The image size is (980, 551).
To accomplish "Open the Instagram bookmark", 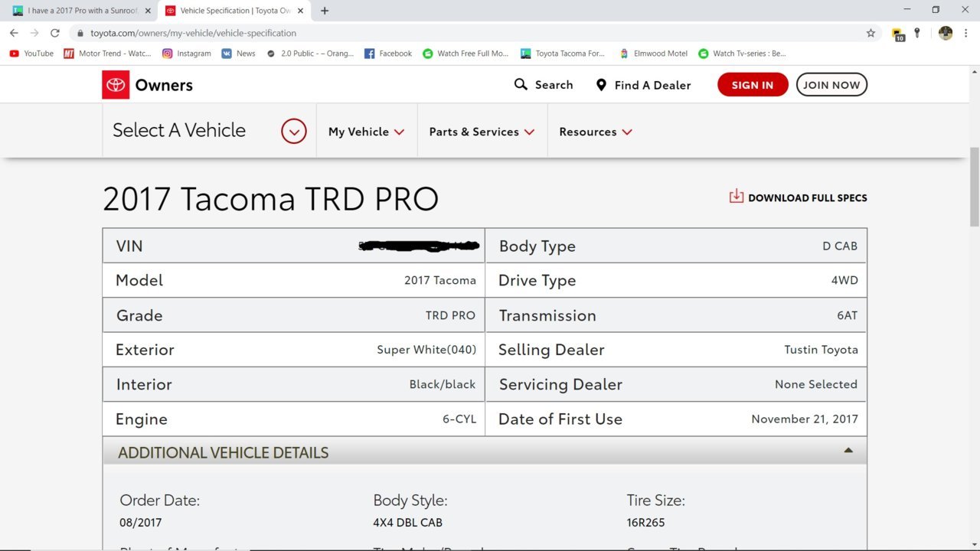I will [186, 54].
